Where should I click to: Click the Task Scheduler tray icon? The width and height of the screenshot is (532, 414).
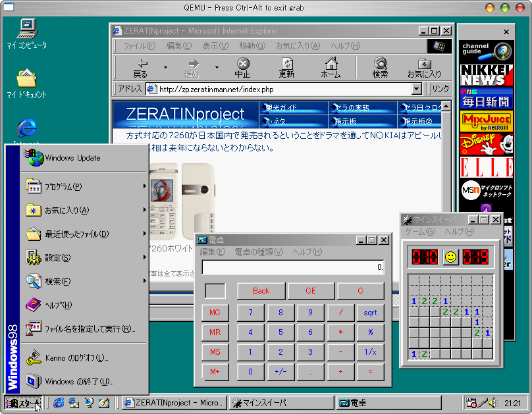click(x=471, y=403)
